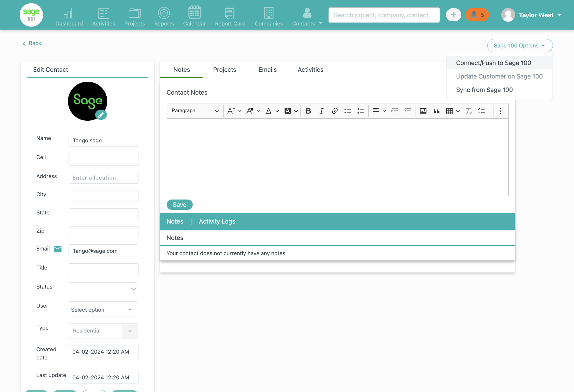Open Report Card page
Image resolution: width=574 pixels, height=392 pixels.
(230, 16)
